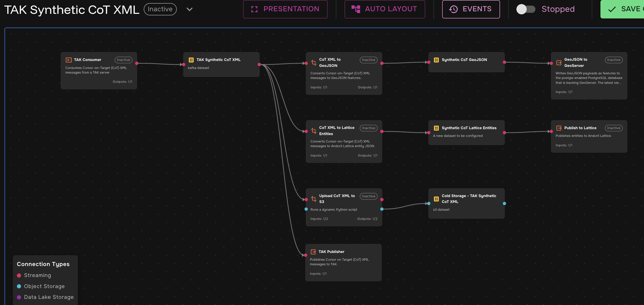Click the 'Data Lake Storage' legend label
The width and height of the screenshot is (644, 305).
[x=49, y=297]
